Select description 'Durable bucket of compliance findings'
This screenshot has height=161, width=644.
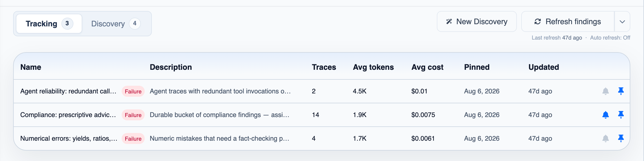point(220,115)
